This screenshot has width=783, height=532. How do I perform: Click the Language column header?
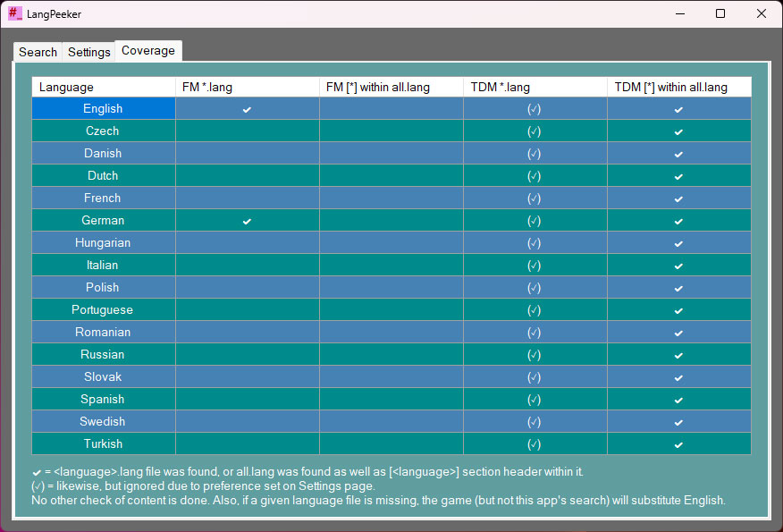103,87
